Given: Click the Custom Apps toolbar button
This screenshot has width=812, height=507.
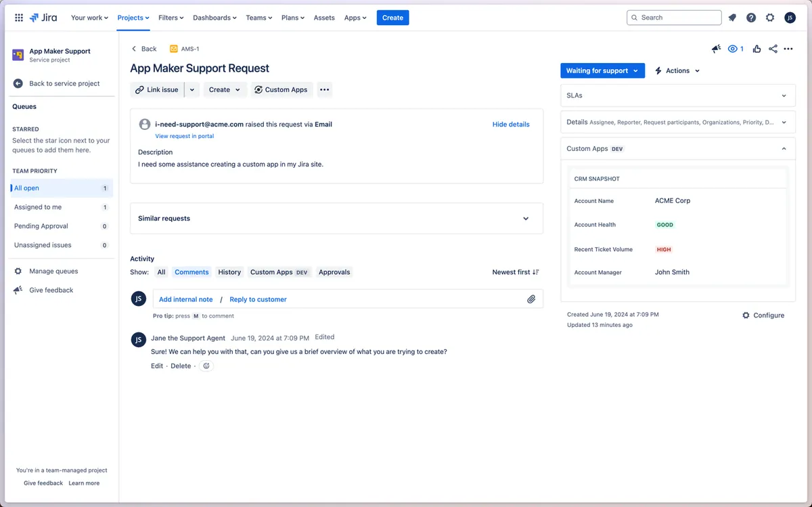Looking at the screenshot, I should click(281, 89).
